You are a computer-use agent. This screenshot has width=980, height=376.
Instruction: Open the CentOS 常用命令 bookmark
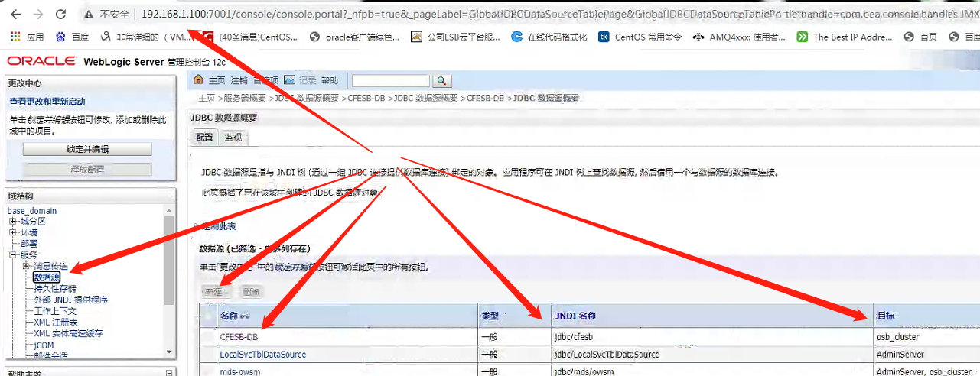(x=640, y=37)
